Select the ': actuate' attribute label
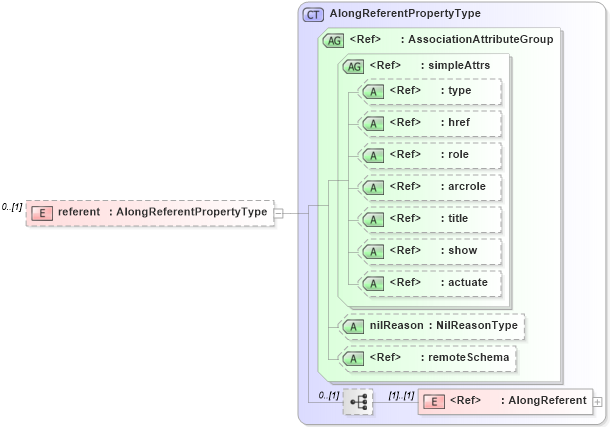Screen dimensions: 610x427 point(464,282)
